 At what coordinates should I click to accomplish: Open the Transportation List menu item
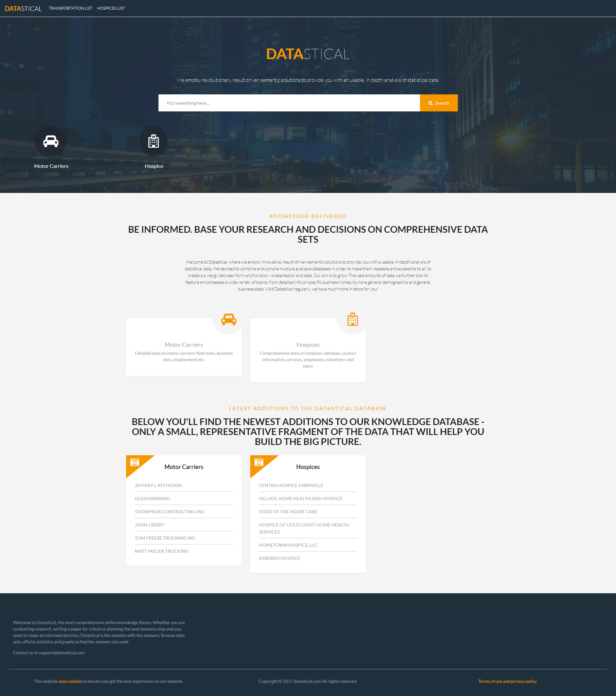click(x=71, y=8)
